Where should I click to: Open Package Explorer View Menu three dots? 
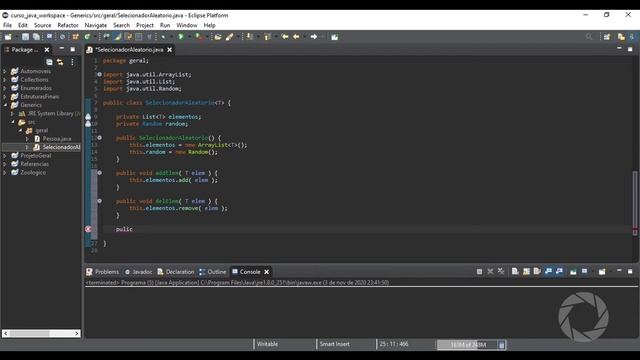point(72,62)
